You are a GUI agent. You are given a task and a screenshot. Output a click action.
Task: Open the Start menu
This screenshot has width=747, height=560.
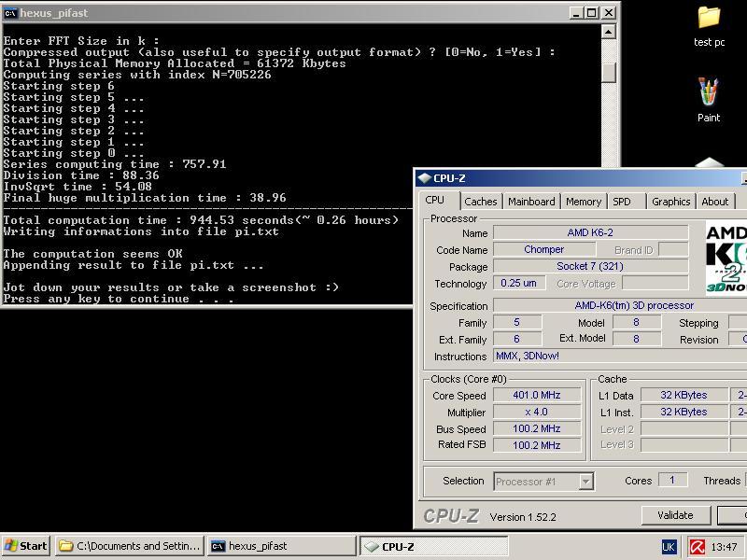26,546
